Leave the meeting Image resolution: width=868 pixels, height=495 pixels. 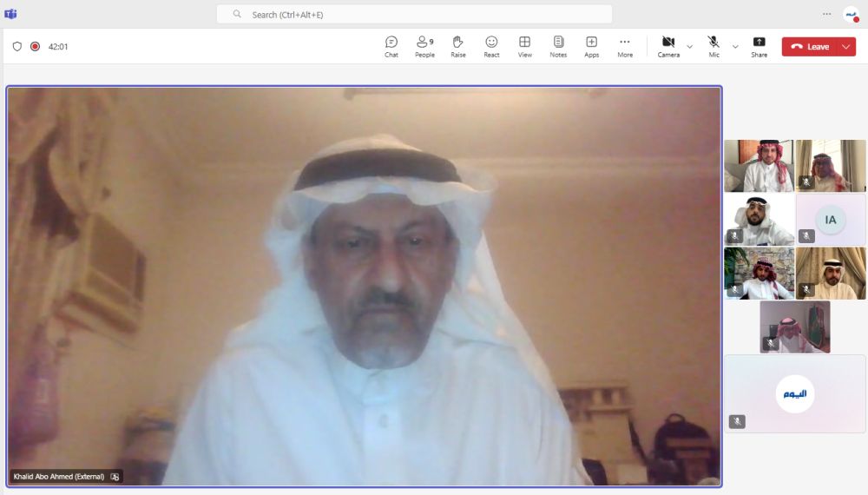pyautogui.click(x=810, y=47)
